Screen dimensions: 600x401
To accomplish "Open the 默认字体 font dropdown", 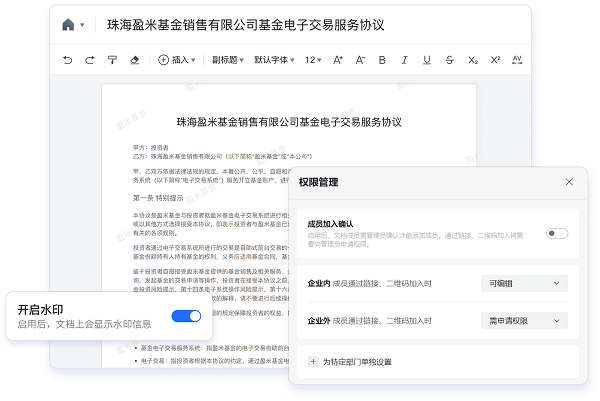I will tap(274, 60).
